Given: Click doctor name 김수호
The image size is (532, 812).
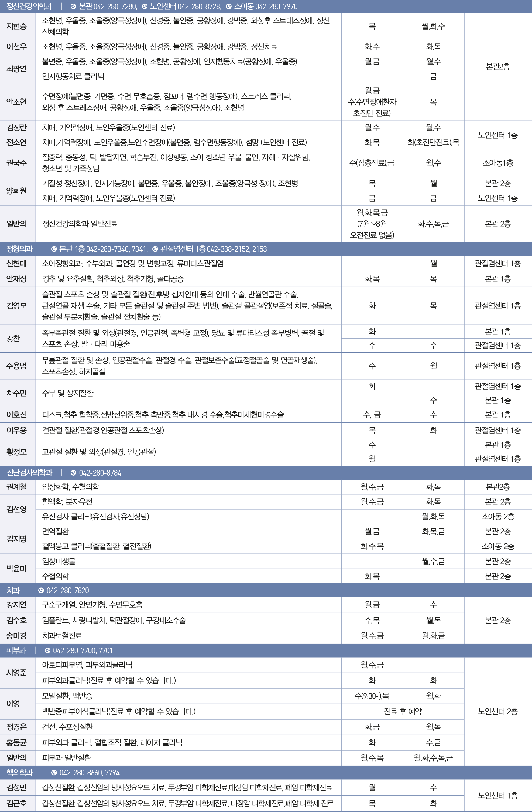Looking at the screenshot, I should pos(16,620).
